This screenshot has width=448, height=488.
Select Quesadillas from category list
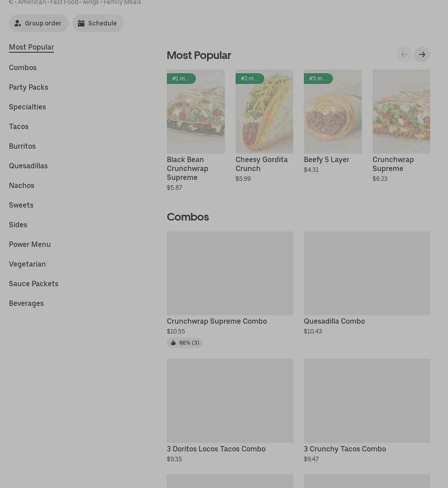click(28, 166)
